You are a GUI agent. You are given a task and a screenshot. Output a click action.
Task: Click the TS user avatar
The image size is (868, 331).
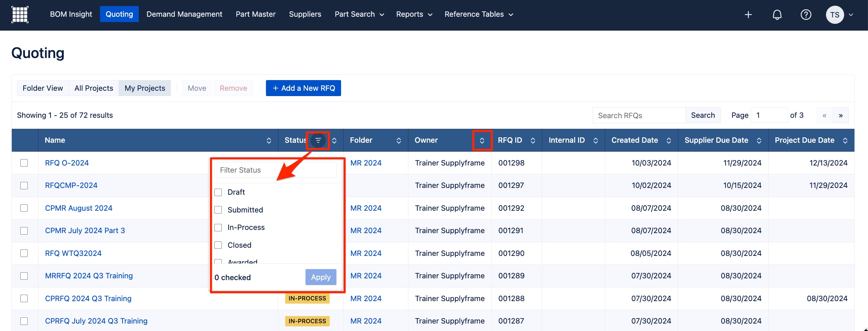(x=835, y=15)
